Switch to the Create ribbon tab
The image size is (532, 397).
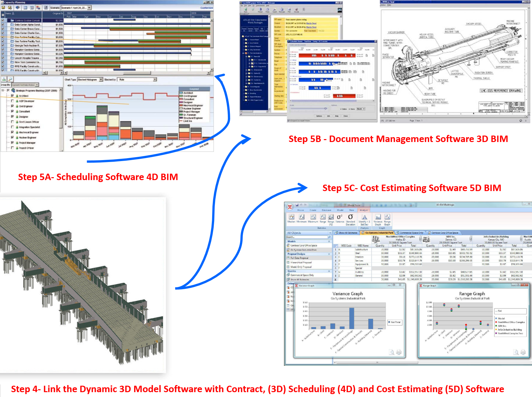point(313,210)
